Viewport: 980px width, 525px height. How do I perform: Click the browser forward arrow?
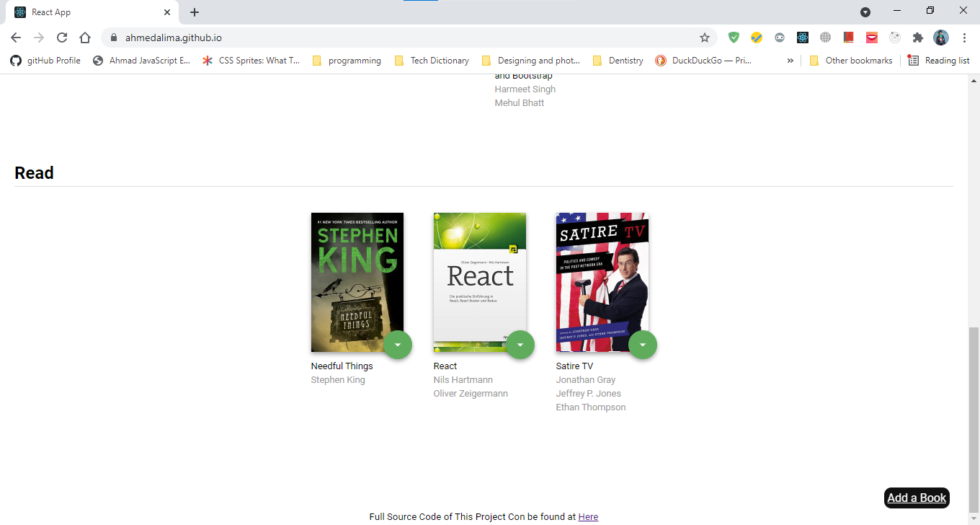[39, 37]
